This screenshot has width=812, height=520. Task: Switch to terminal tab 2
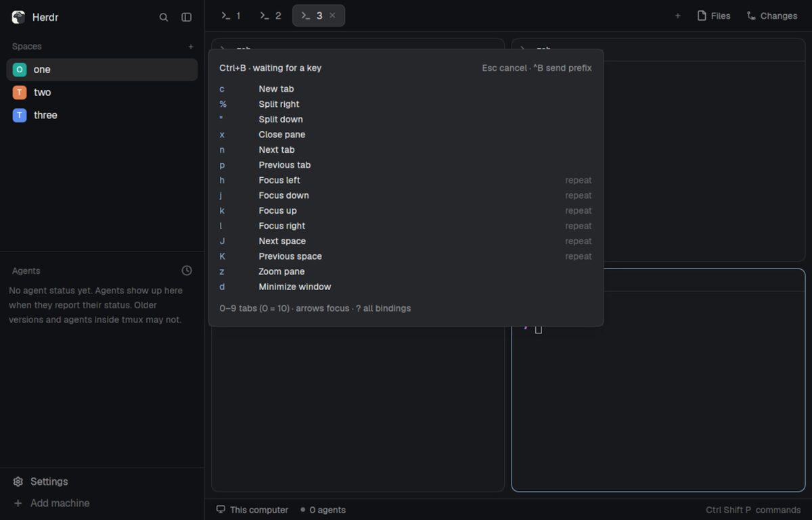pos(271,16)
